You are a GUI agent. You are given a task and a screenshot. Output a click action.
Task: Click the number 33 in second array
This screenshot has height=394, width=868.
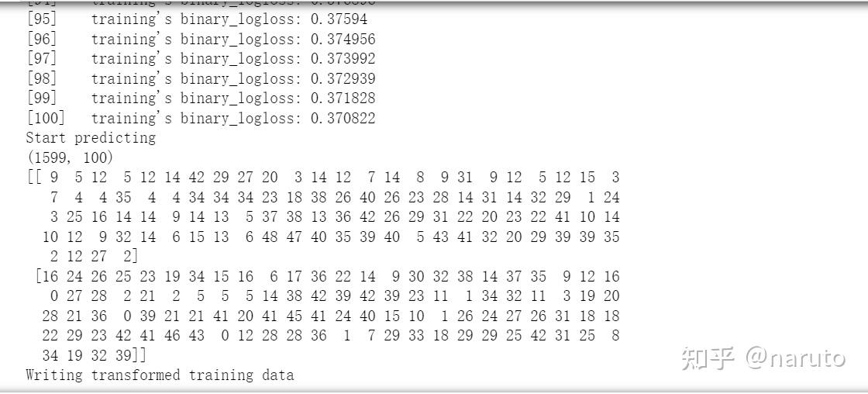pyautogui.click(x=415, y=336)
